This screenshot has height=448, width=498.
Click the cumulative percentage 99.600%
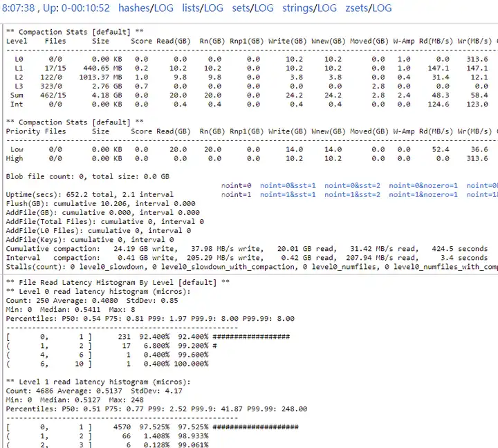(x=193, y=355)
